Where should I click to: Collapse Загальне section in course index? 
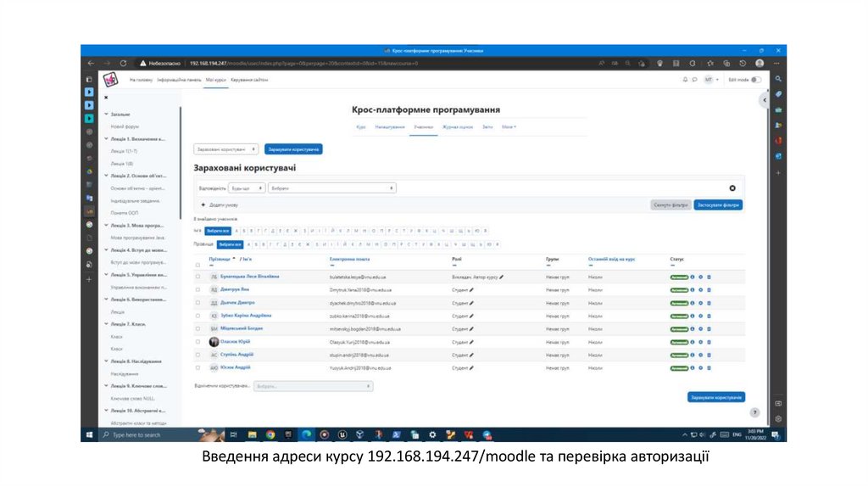(x=106, y=115)
